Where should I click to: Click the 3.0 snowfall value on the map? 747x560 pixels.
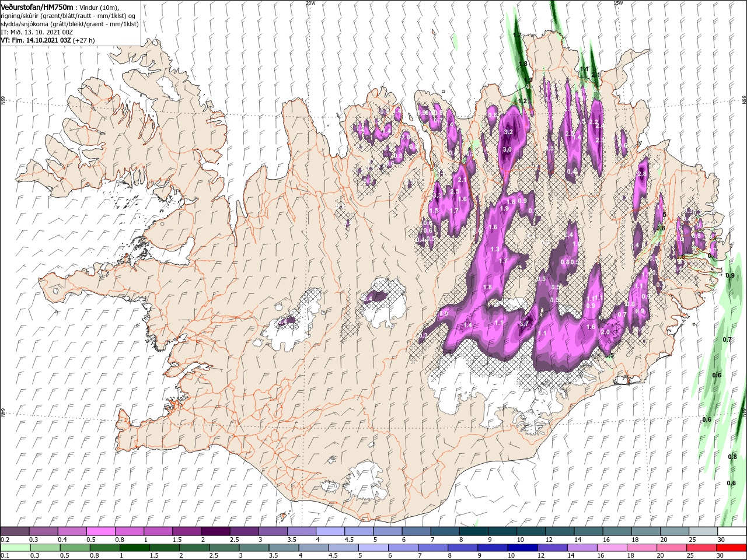click(x=507, y=149)
